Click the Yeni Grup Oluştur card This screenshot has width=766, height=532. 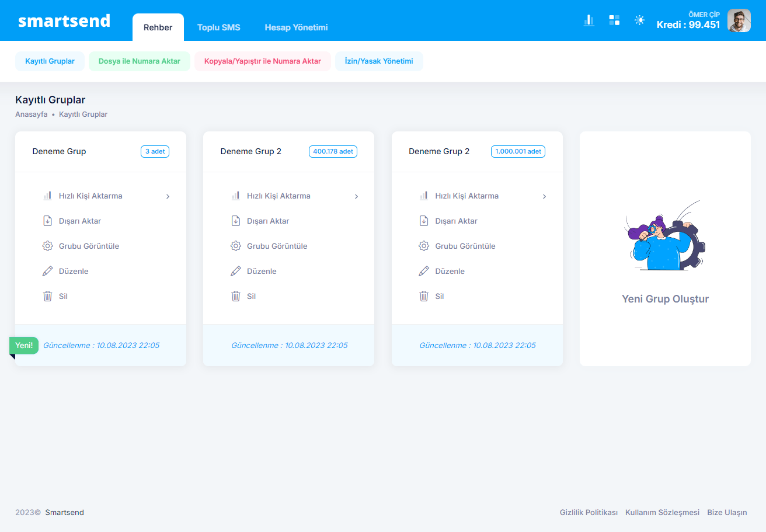click(x=665, y=299)
